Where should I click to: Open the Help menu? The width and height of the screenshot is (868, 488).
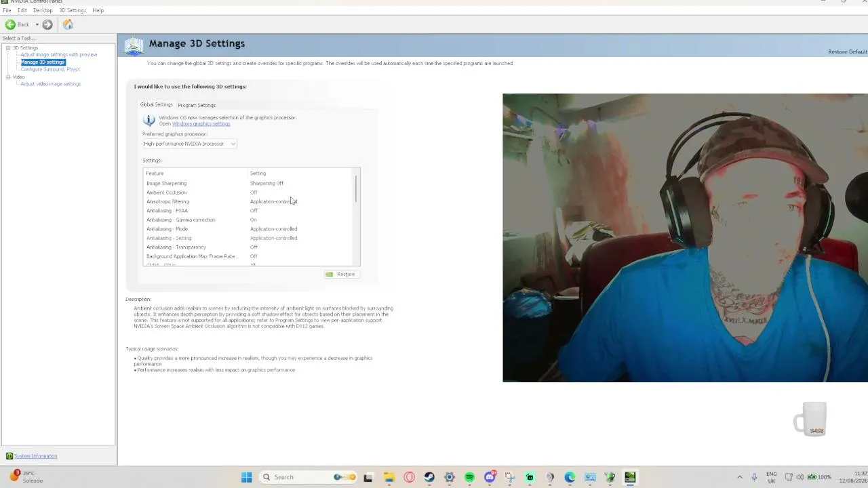[x=98, y=10]
